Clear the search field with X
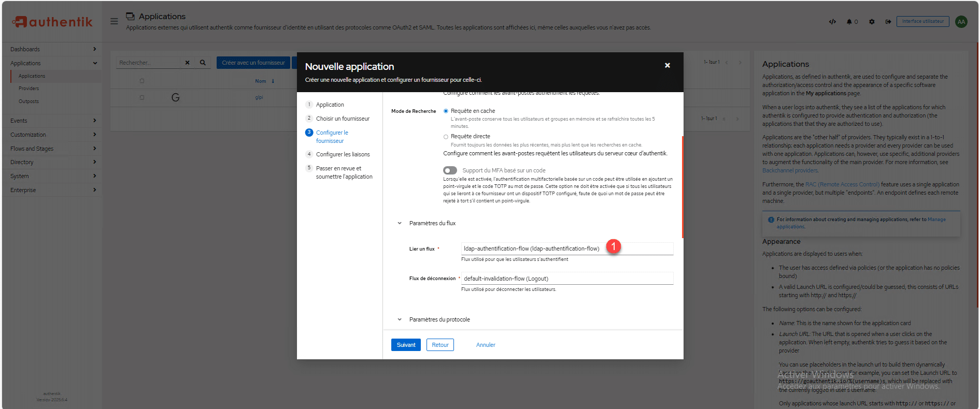Image resolution: width=980 pixels, height=409 pixels. (x=188, y=63)
